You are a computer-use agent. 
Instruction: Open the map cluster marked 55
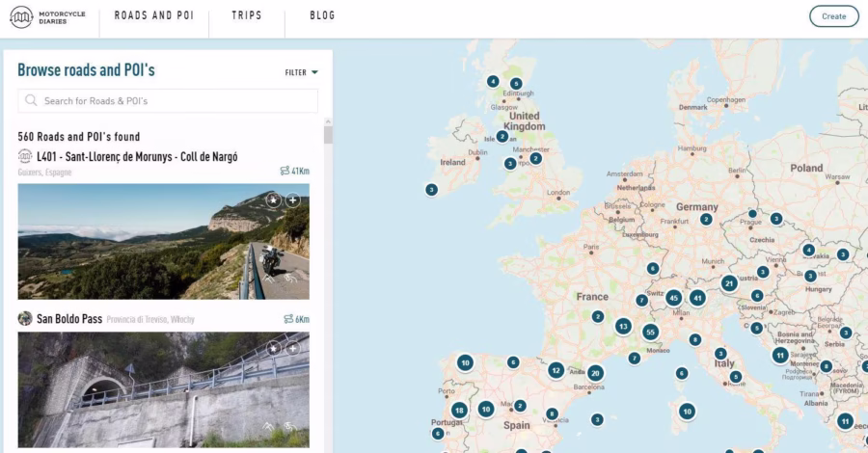coord(651,333)
